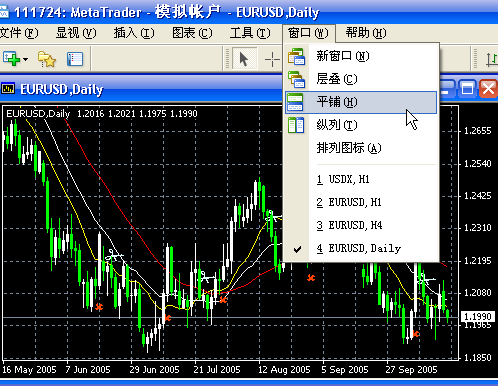Open the 插入(I) menu
Viewport: 498px width, 386px height.
tap(134, 33)
